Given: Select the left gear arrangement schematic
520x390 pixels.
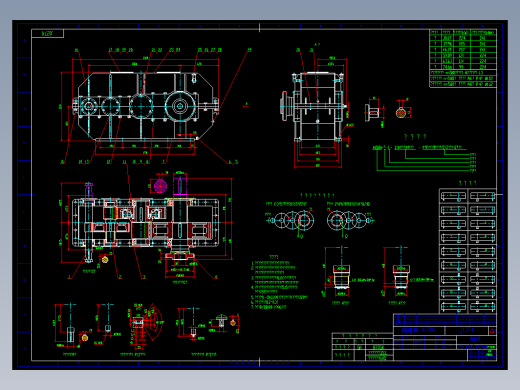Looking at the screenshot, I should [290, 220].
